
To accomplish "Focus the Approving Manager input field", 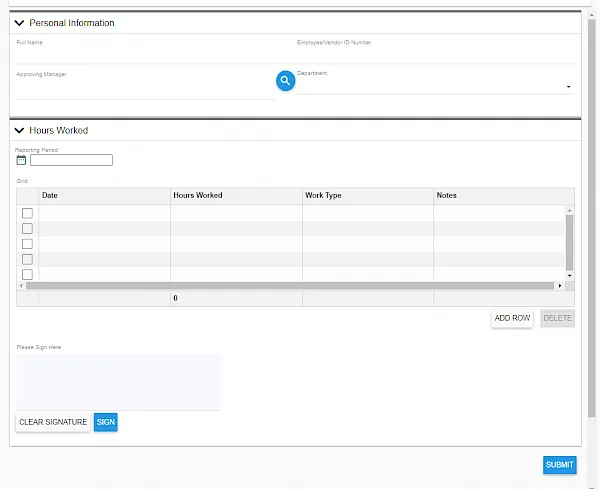I will (145, 90).
